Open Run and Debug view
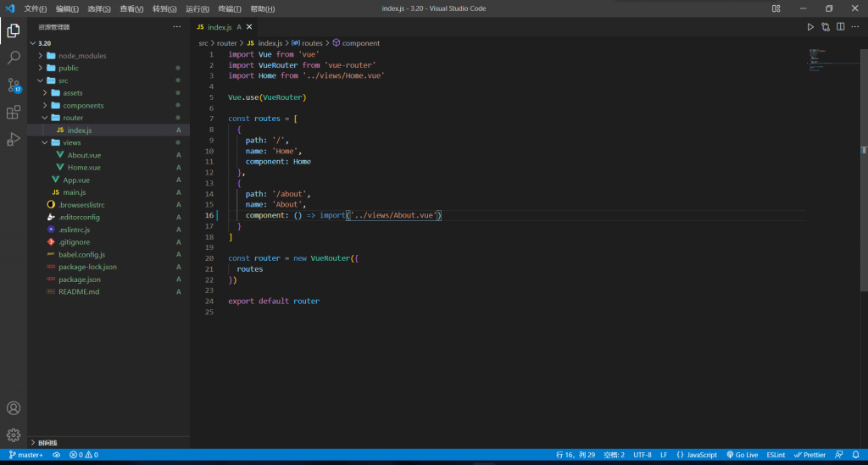Viewport: 868px width, 465px height. [14, 139]
